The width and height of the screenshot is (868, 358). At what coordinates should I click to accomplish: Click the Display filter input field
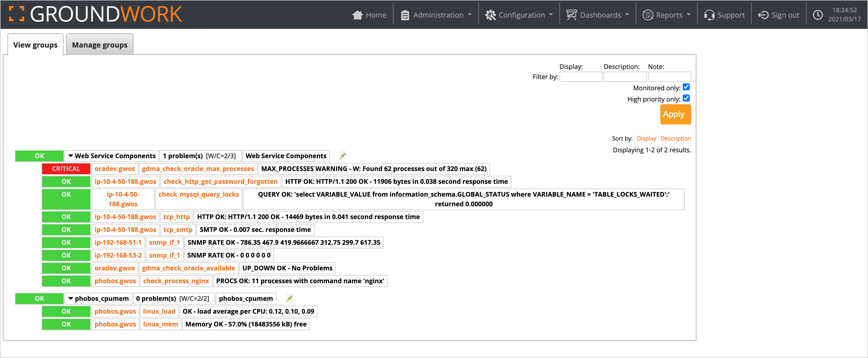pyautogui.click(x=581, y=77)
